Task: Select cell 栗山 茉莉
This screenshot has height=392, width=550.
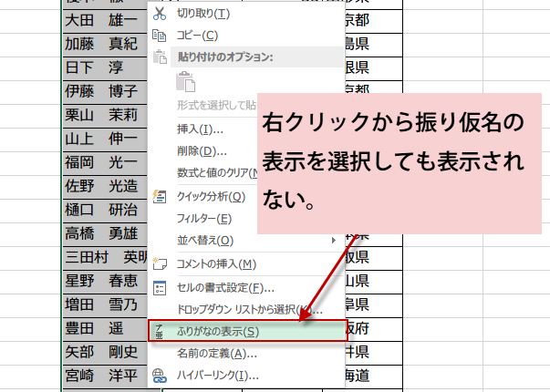Action: click(x=105, y=116)
